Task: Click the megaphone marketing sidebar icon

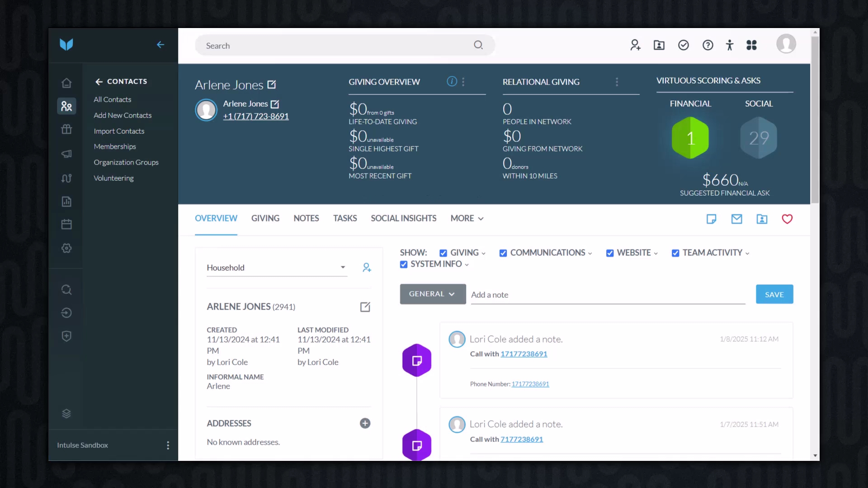Action: point(66,154)
